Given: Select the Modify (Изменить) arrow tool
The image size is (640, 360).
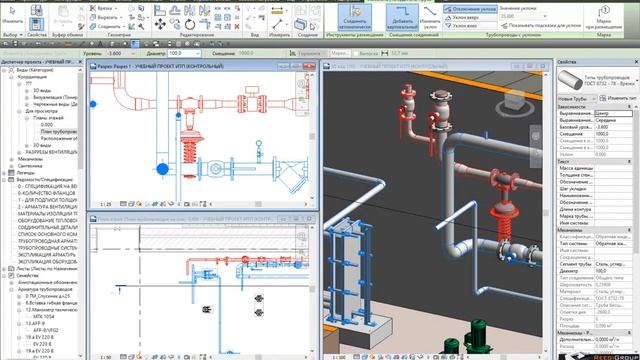Looking at the screenshot, I should [x=12, y=14].
